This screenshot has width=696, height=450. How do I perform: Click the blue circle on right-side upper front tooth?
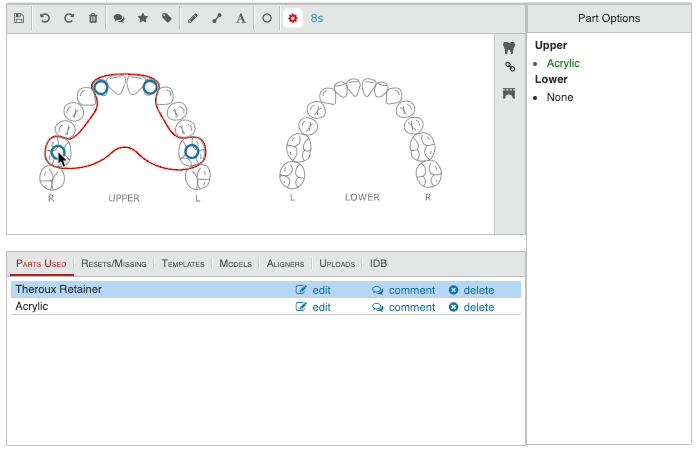click(x=101, y=87)
